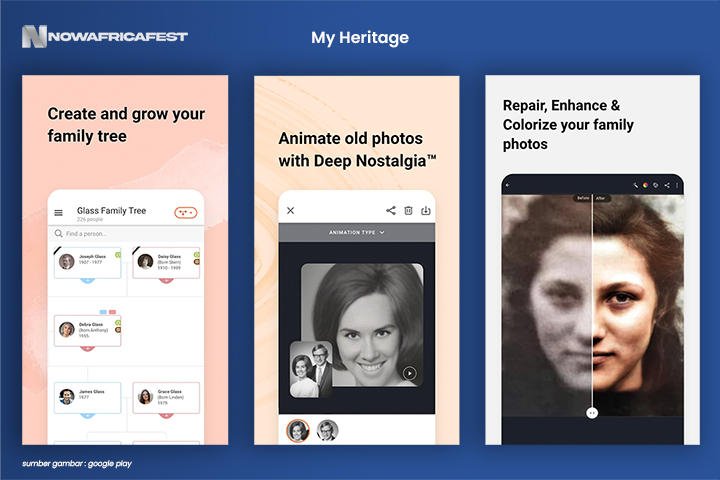The width and height of the screenshot is (720, 480).
Task: Click the blue plus under James Glass
Action: click(88, 415)
